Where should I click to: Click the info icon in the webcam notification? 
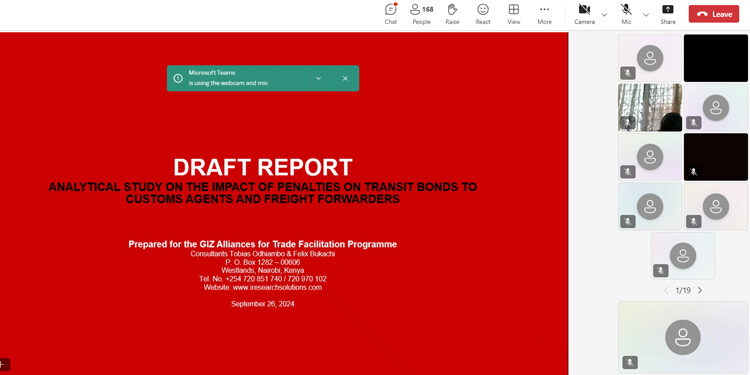pyautogui.click(x=178, y=78)
